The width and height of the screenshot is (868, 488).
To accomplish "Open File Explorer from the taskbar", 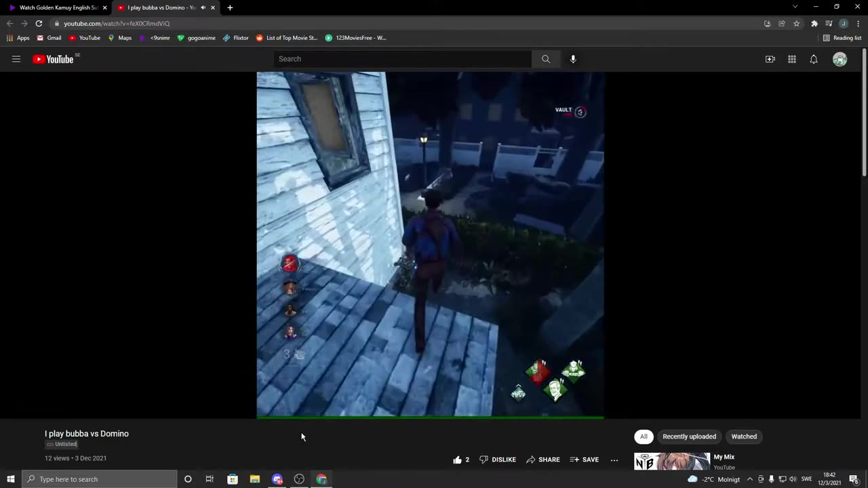I will [255, 479].
